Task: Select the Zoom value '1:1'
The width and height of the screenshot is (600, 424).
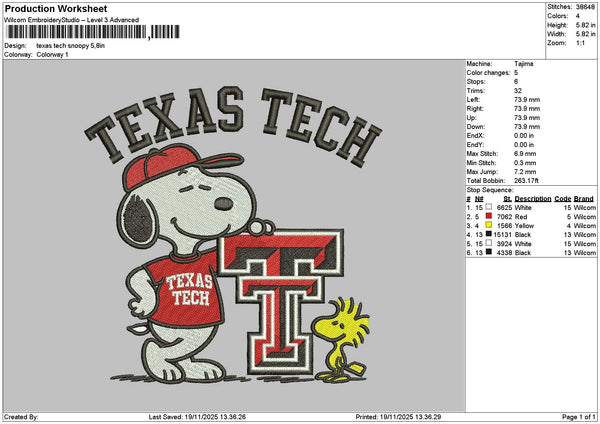Action: 580,43
